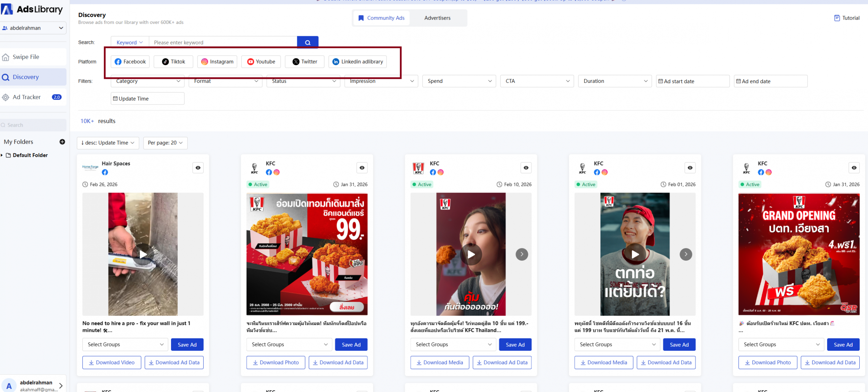Filter by Instagram platform

[x=217, y=62]
